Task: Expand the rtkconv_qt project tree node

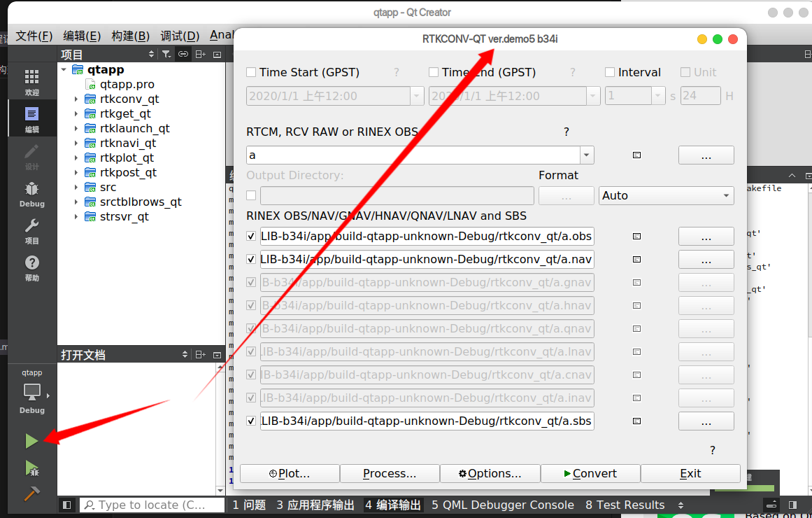Action: (76, 99)
